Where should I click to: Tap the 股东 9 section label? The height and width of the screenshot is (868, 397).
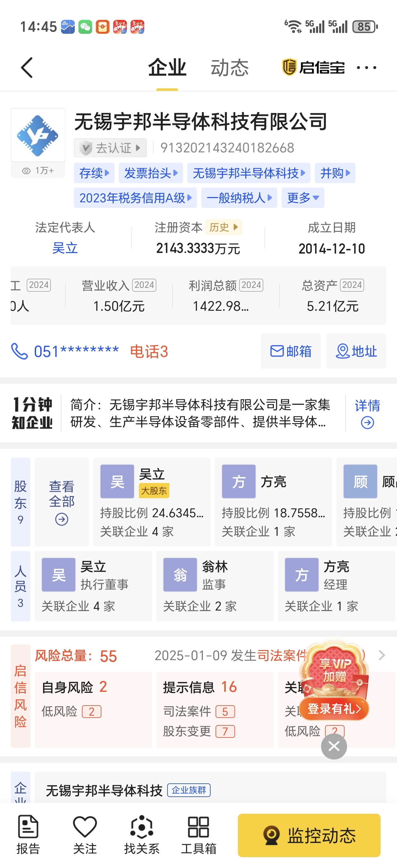click(x=20, y=502)
